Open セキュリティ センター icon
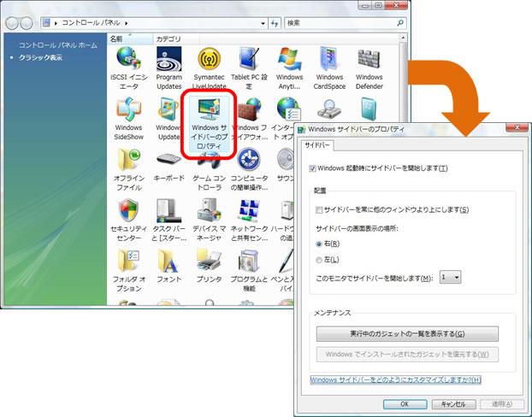This screenshot has height=417, width=532. (128, 210)
